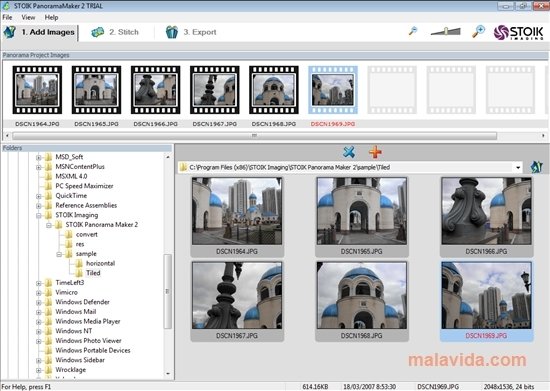
Task: Select DSCN1968.JPG in the project filmstrip
Action: (274, 90)
